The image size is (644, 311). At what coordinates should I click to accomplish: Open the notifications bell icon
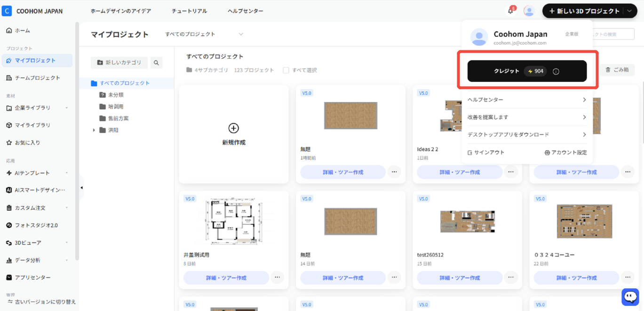(x=510, y=11)
